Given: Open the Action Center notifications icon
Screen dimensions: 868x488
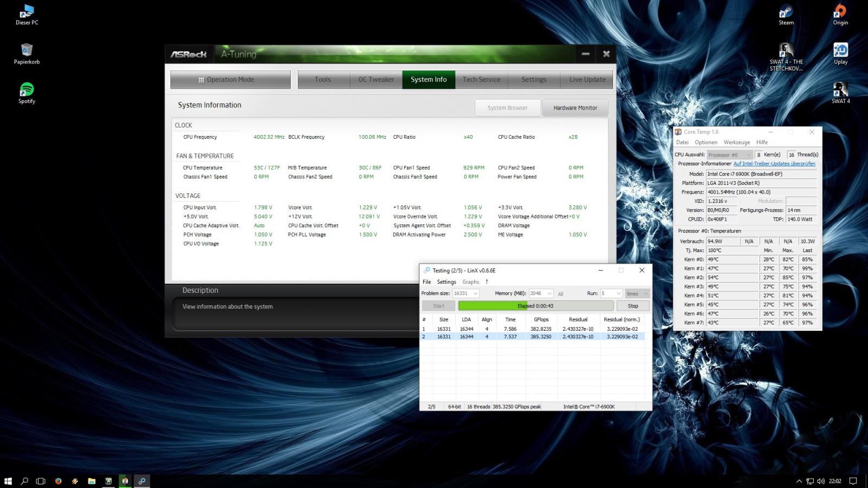Looking at the screenshot, I should 853,481.
